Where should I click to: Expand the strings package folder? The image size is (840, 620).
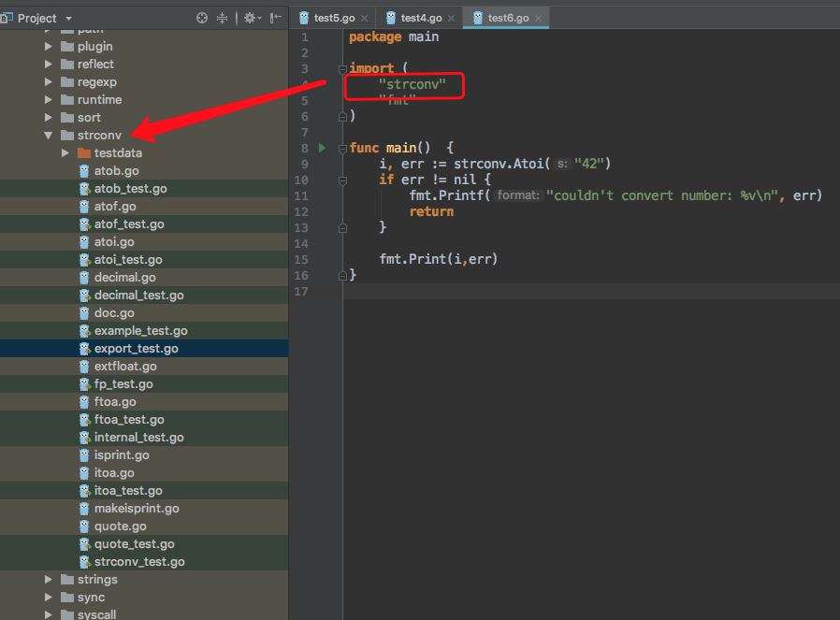49,580
